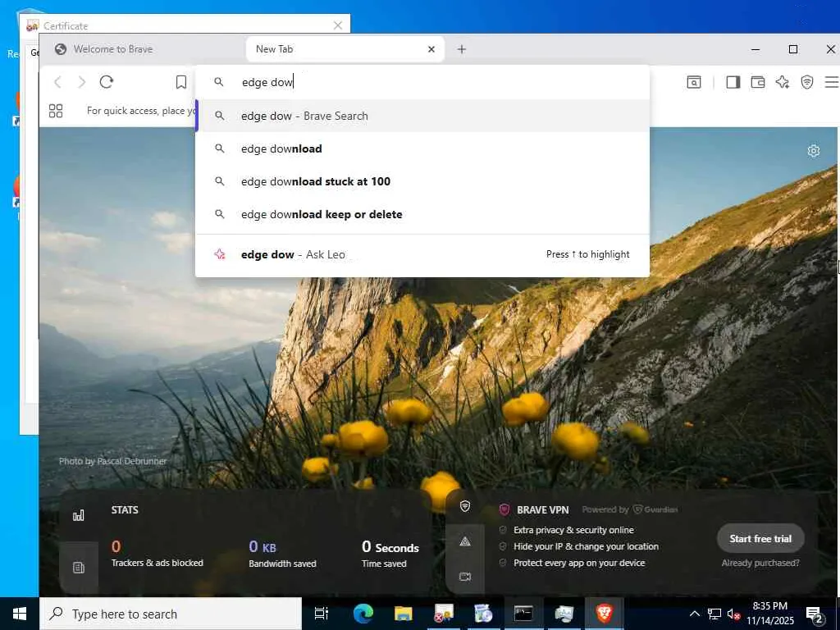
Task: Open Leo AI sparkle icon in toolbar
Action: coord(782,82)
